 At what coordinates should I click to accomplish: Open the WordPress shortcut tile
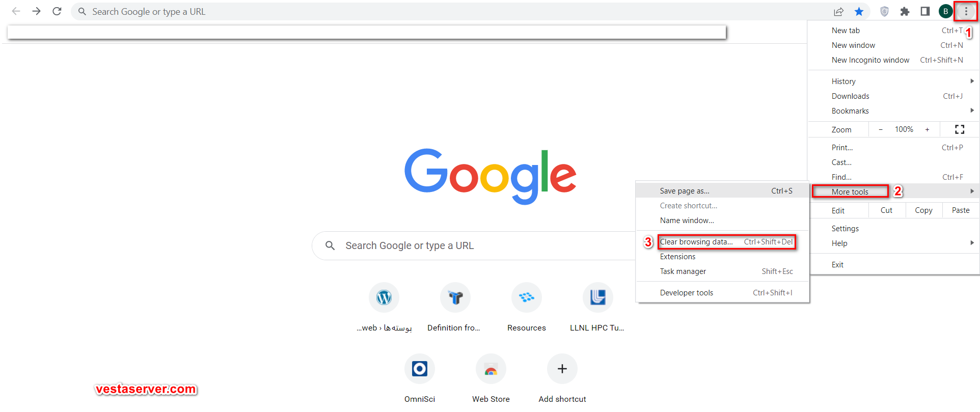pos(384,297)
